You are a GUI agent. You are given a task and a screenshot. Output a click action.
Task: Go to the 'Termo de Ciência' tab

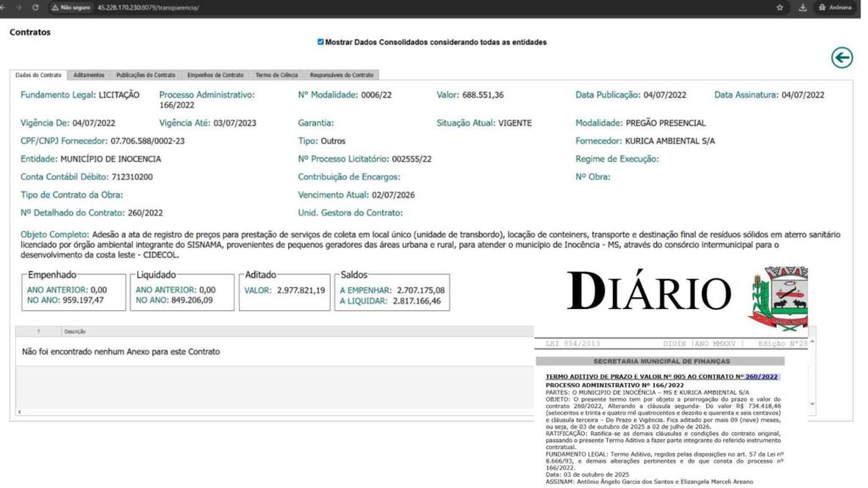coord(275,75)
